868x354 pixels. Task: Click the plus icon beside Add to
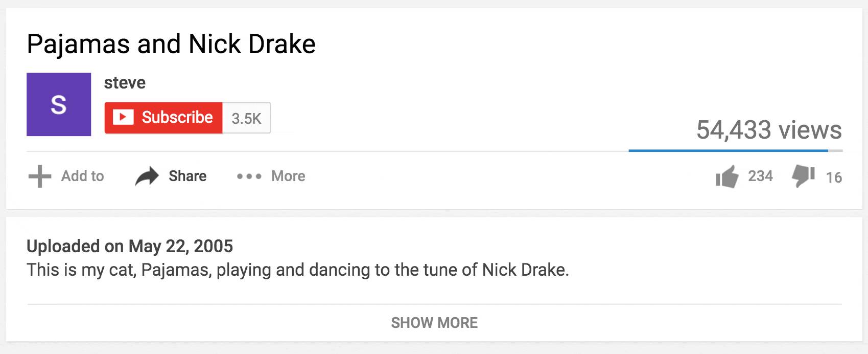point(40,176)
